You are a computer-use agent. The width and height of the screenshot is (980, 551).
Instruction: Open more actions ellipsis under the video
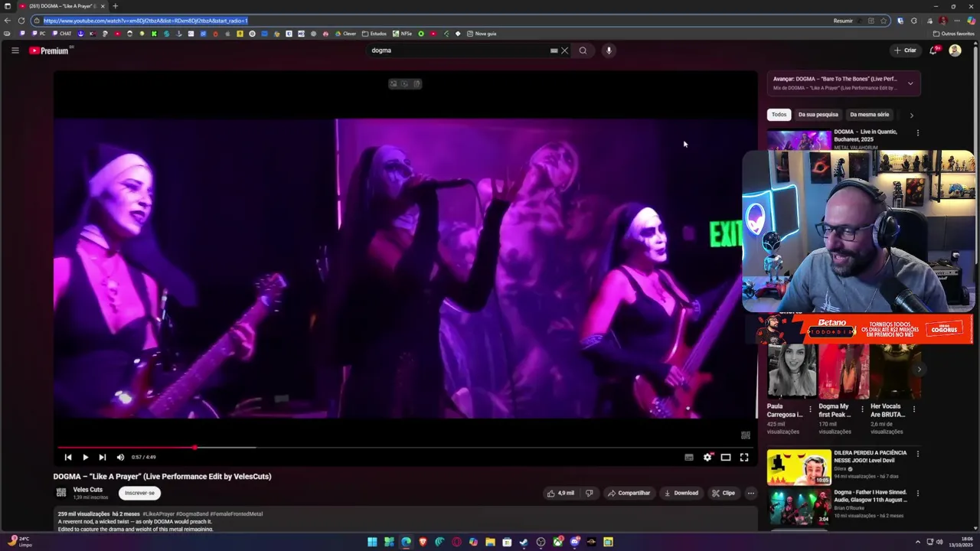(x=751, y=493)
